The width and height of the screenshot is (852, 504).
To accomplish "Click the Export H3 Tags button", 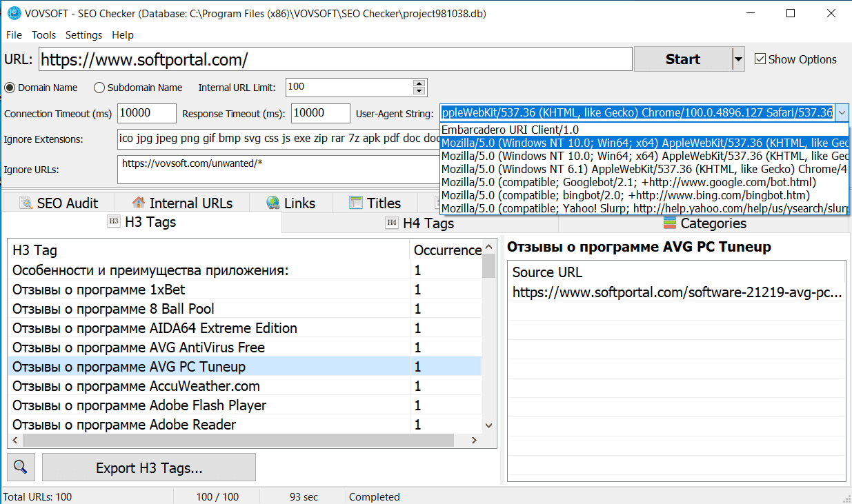I will coord(149,467).
